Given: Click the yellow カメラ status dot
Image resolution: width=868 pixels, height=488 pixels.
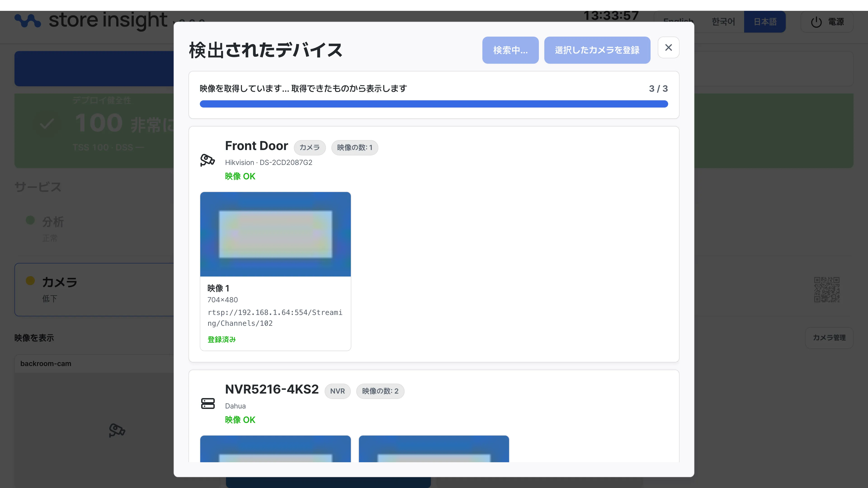Looking at the screenshot, I should tap(30, 281).
